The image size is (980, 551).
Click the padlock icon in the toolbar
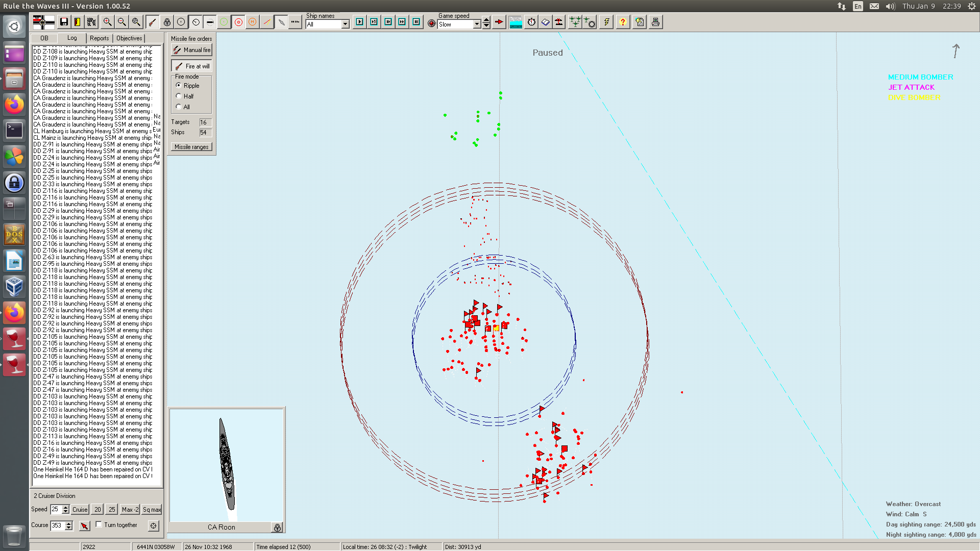click(x=167, y=22)
